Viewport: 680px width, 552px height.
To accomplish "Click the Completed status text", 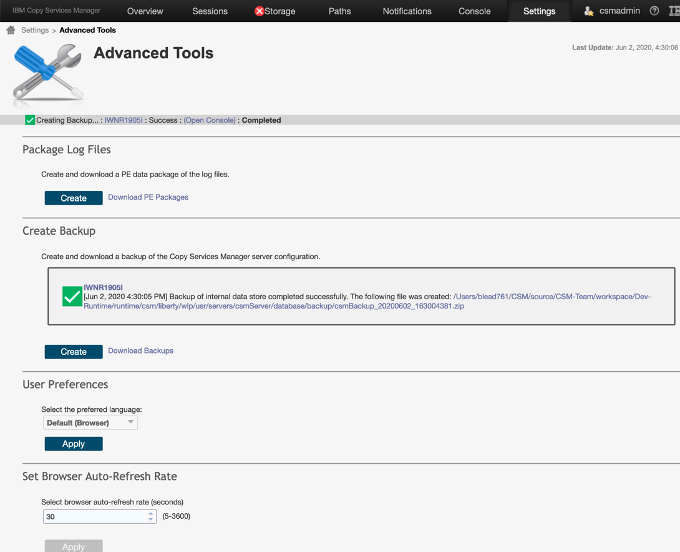I will [x=261, y=120].
